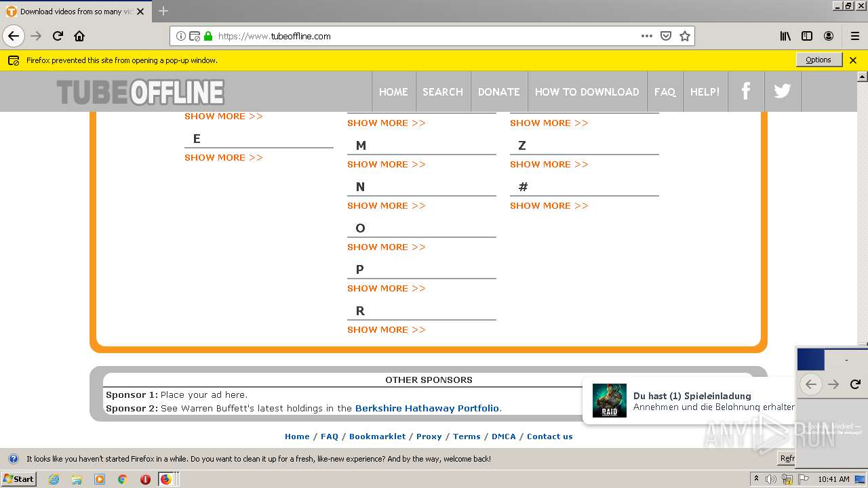Screen dimensions: 868x488
Task: Click the TubeOffline logo
Action: (140, 92)
